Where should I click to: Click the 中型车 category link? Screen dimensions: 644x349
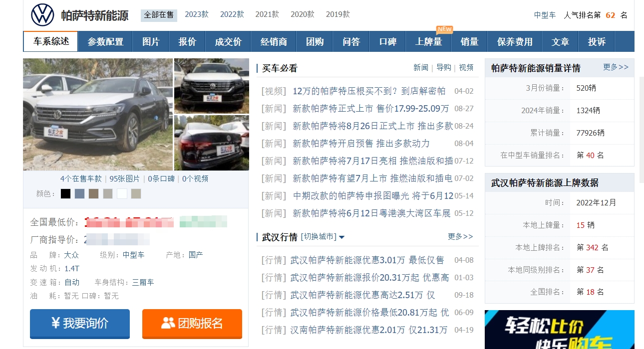coord(545,15)
